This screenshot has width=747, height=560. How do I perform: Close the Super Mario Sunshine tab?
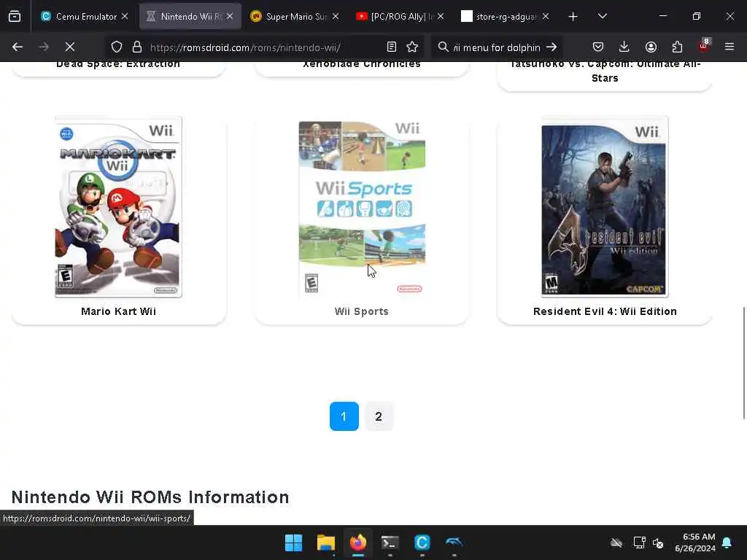tap(336, 16)
